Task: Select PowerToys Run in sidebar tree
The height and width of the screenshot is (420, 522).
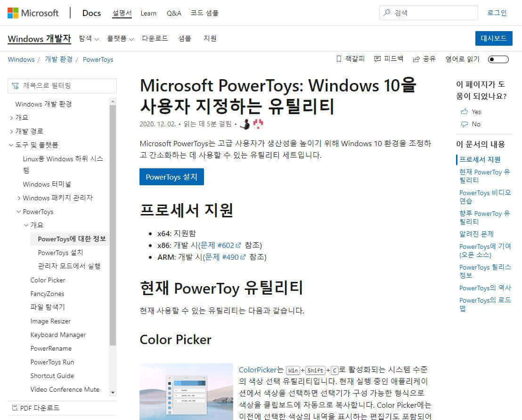Action: click(x=52, y=362)
